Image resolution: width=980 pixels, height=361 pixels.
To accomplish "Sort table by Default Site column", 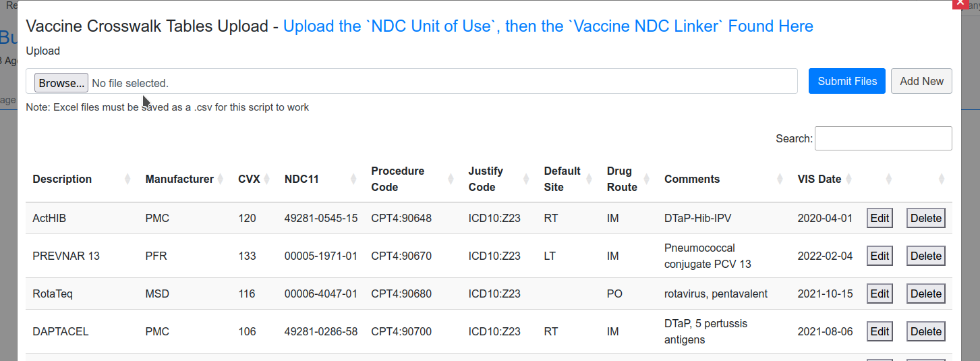I will coord(562,179).
